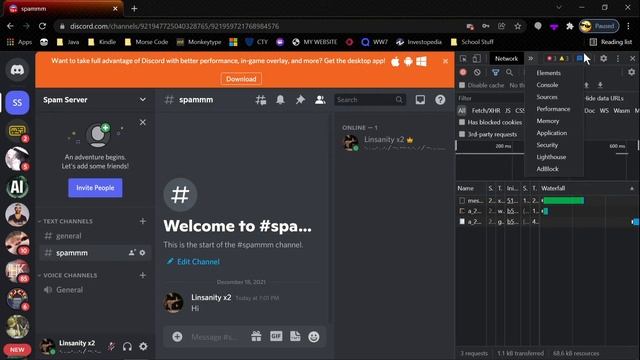Clear the network log icon
640x360 pixels.
point(477,72)
